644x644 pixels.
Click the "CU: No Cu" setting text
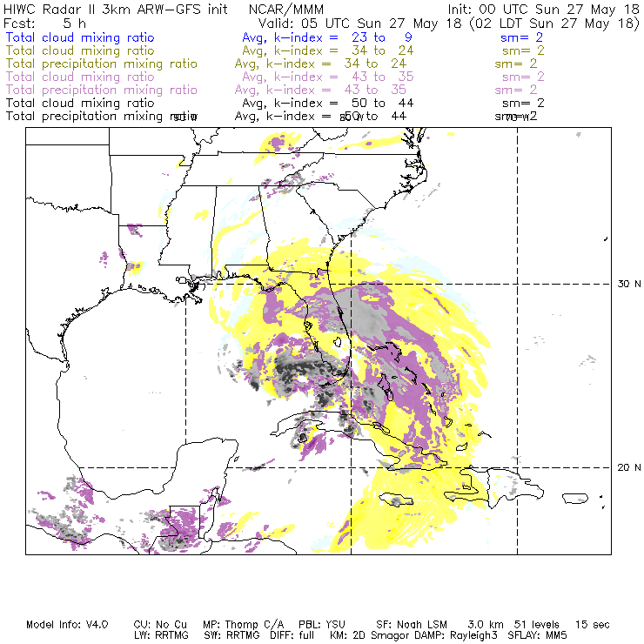(160, 625)
